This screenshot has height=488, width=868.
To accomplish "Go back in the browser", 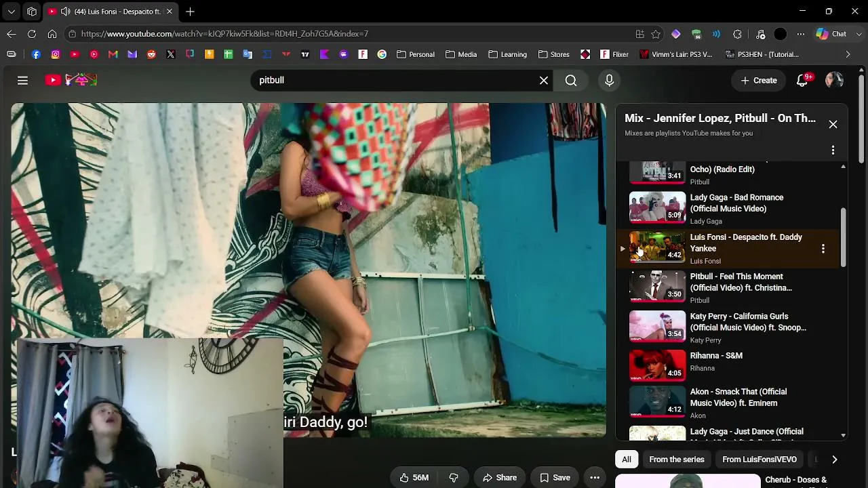I will click(x=12, y=34).
